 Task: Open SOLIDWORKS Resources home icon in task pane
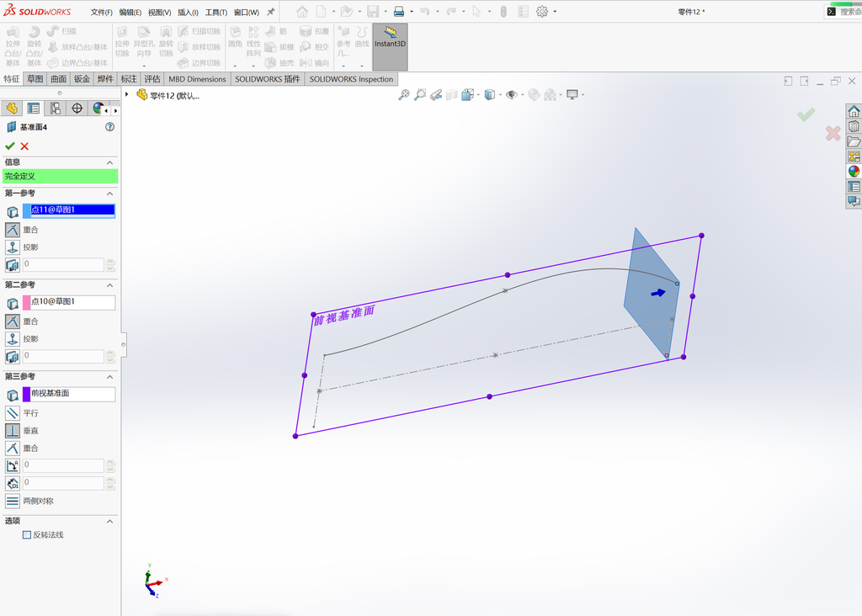point(854,111)
